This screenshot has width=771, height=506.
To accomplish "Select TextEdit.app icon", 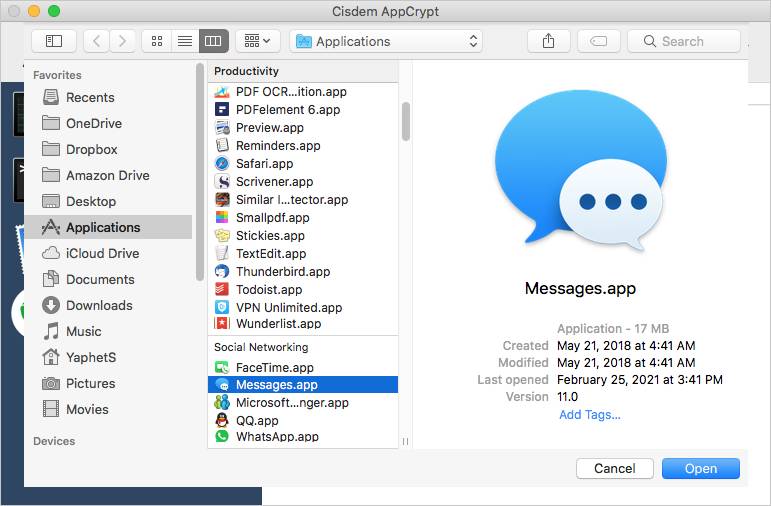I will [x=222, y=253].
